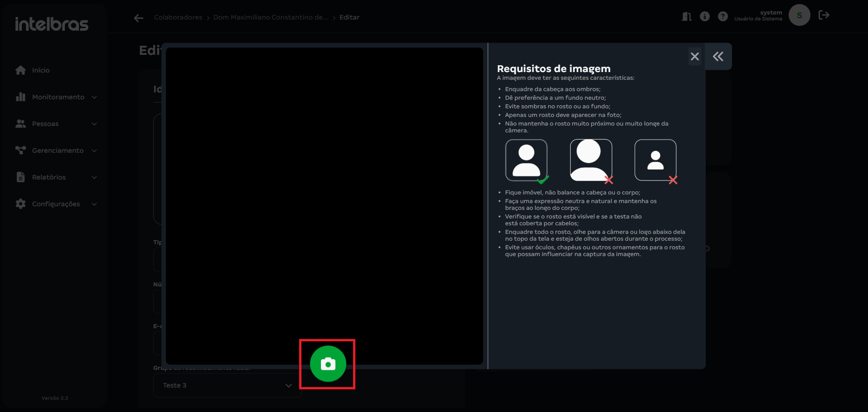868x412 pixels.
Task: Open the help question mark icon
Action: [x=723, y=17]
